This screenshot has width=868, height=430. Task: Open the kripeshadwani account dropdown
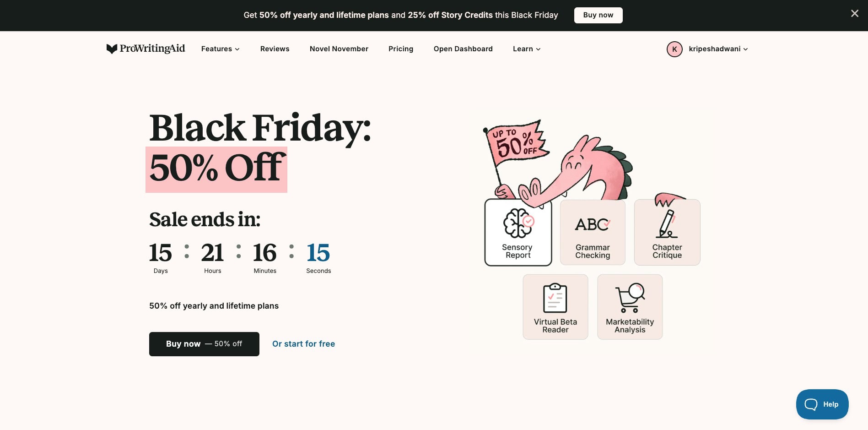point(718,49)
